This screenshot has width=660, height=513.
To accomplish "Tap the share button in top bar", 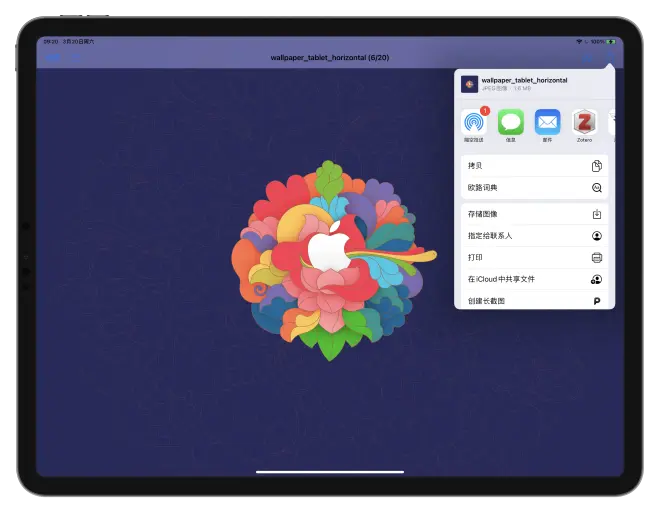I will pos(609,57).
